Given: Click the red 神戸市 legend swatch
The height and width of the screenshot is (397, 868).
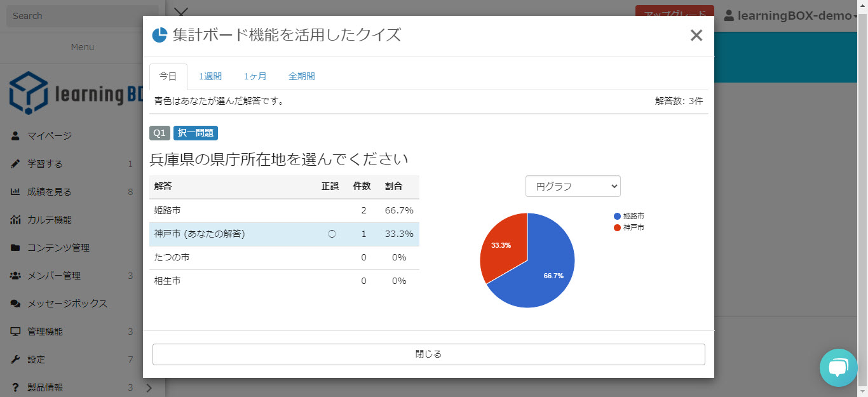Looking at the screenshot, I should coord(617,227).
